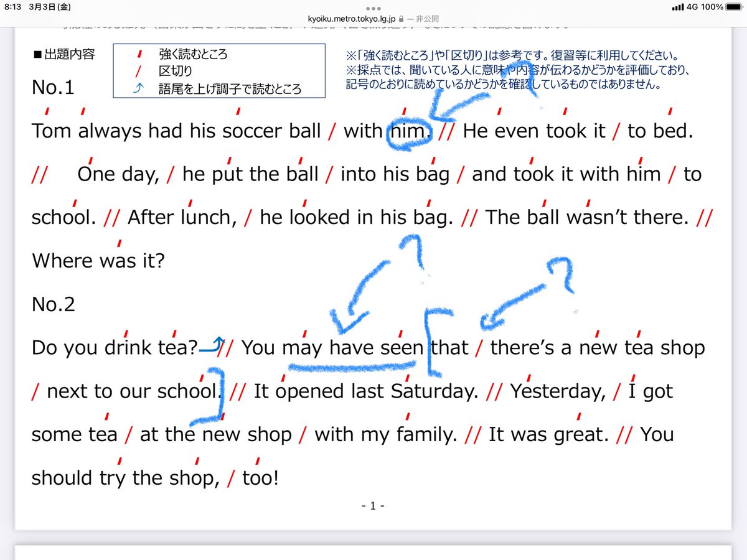This screenshot has width=747, height=560.
Task: Select the phrase "After lunch,"
Action: point(182,218)
